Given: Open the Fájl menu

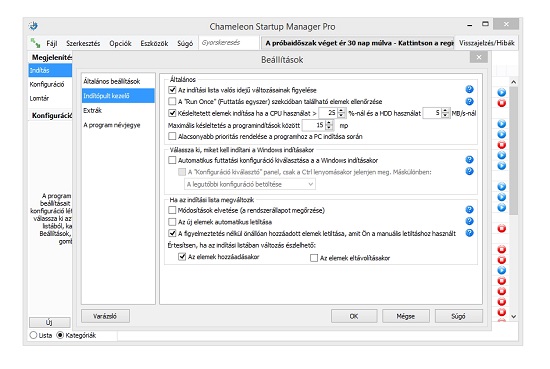Looking at the screenshot, I should pyautogui.click(x=52, y=43).
